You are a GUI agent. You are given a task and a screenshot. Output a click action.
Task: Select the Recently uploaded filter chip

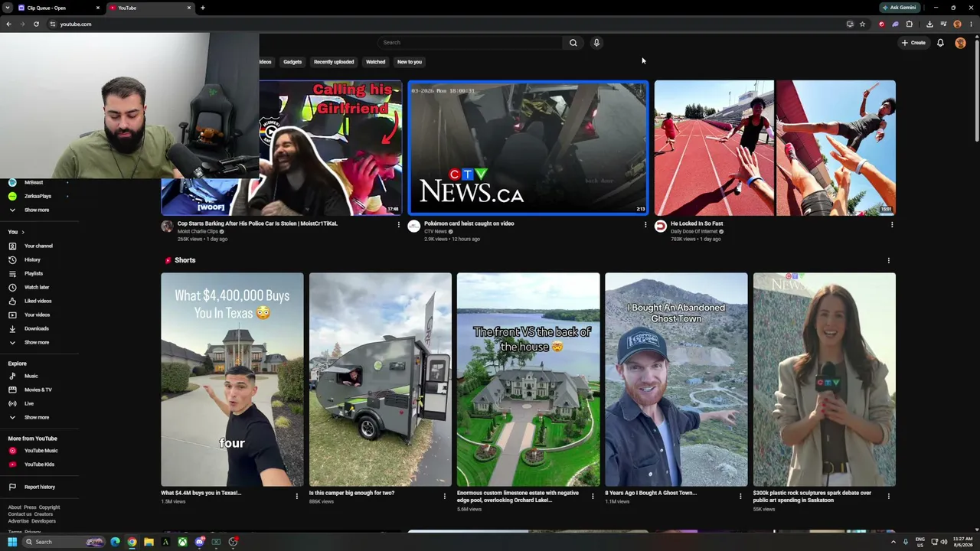[x=334, y=62]
